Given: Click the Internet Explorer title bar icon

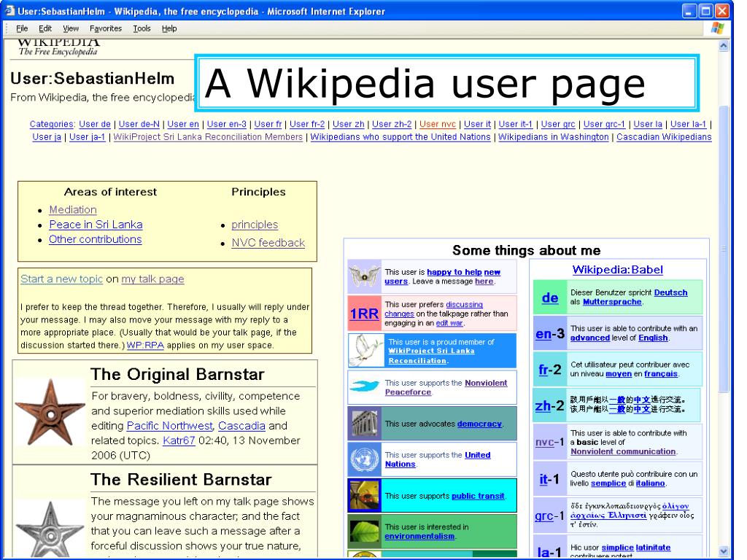Looking at the screenshot, I should point(9,11).
